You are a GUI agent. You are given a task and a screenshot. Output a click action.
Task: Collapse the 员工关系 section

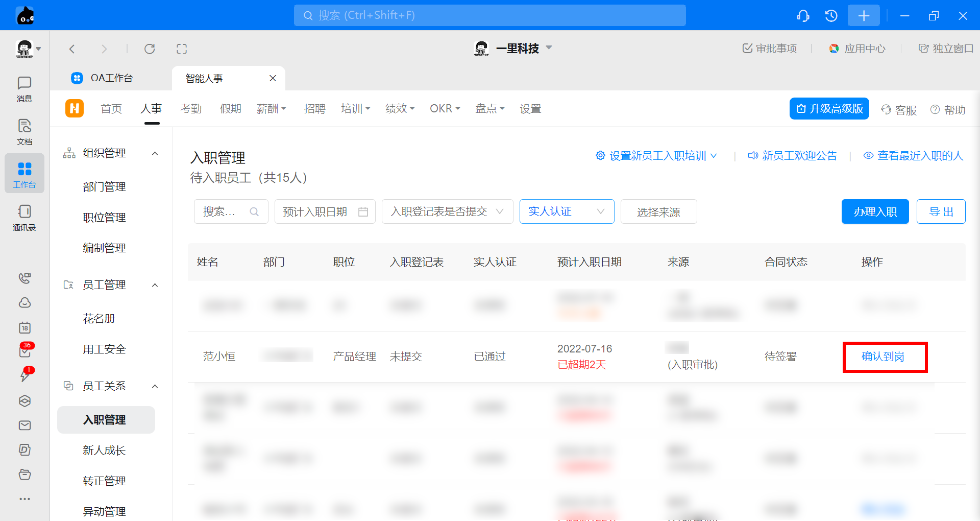tap(155, 386)
